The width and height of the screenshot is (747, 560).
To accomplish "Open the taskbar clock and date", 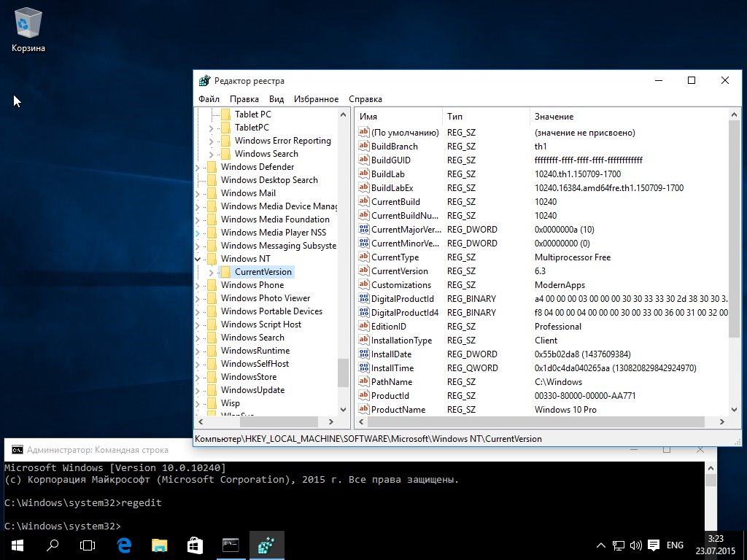I will click(715, 545).
